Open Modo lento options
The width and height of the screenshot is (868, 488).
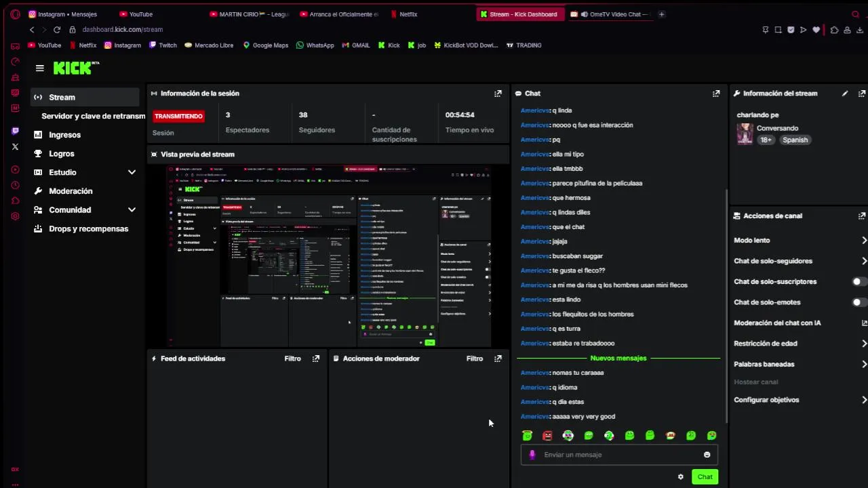[800, 241]
